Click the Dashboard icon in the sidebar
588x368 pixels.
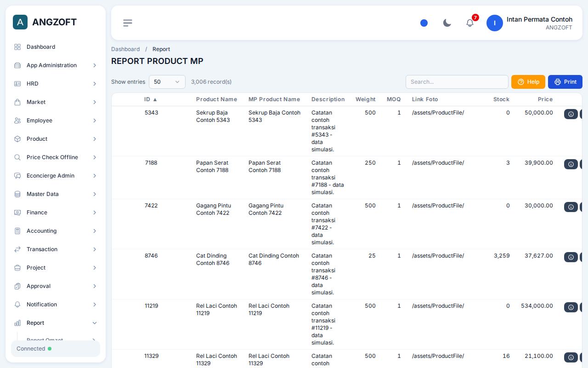click(17, 47)
